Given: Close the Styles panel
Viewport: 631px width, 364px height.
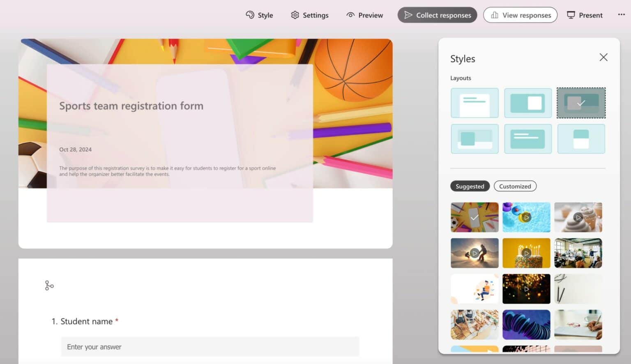Looking at the screenshot, I should 603,58.
